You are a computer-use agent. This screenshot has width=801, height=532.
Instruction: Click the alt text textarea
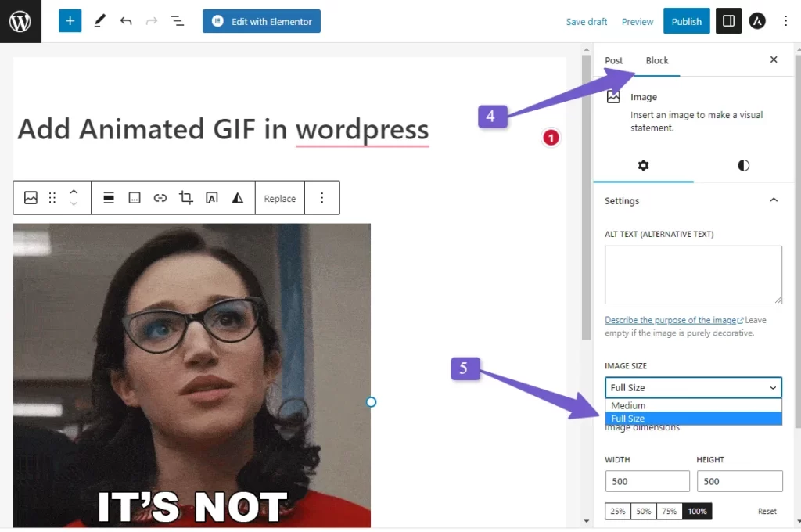693,275
